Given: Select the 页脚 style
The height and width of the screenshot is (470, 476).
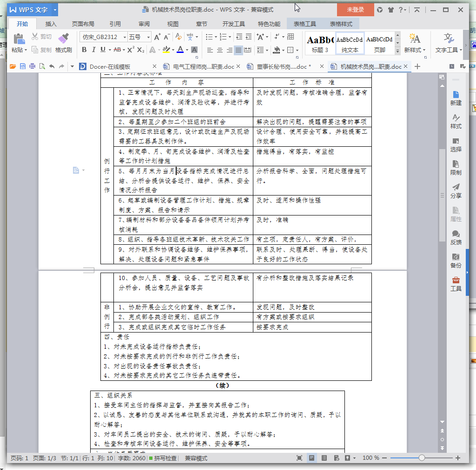Looking at the screenshot, I should pos(379,43).
